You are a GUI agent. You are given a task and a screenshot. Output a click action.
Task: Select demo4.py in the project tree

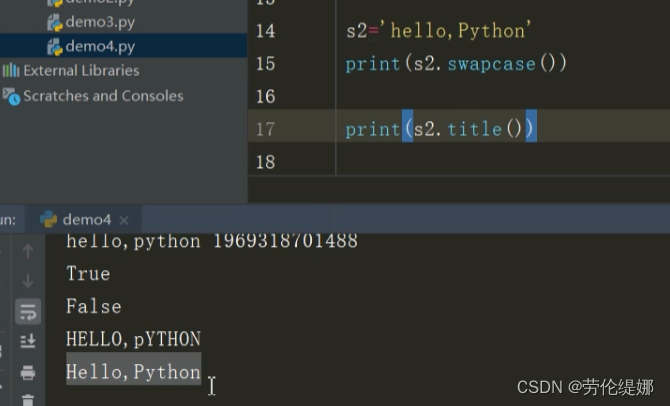(x=100, y=46)
